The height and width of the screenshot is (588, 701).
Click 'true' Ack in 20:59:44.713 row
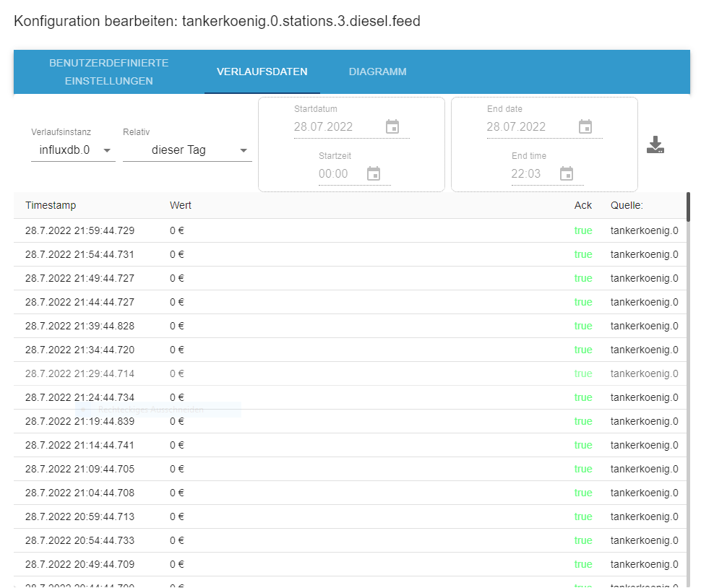583,516
